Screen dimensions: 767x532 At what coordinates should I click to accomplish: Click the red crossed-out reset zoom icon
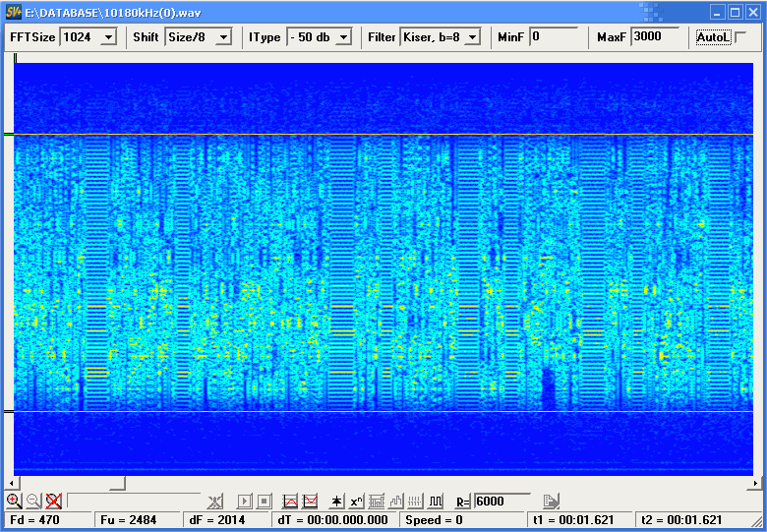(53, 501)
